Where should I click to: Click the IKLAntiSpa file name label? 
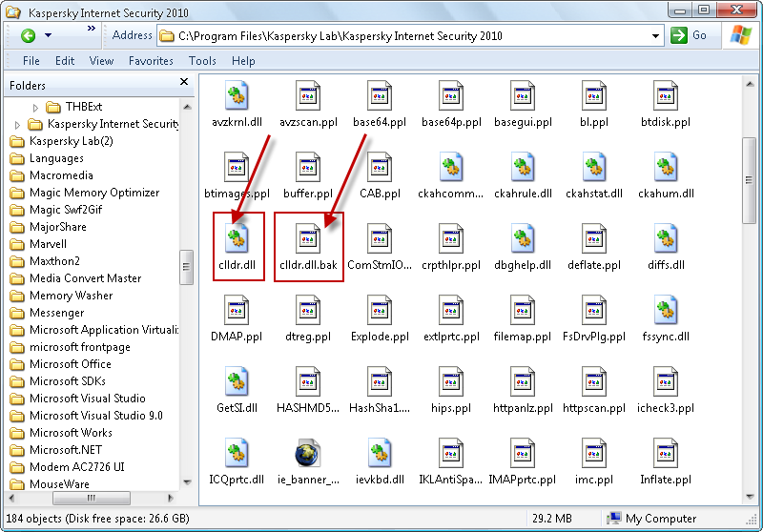point(450,480)
